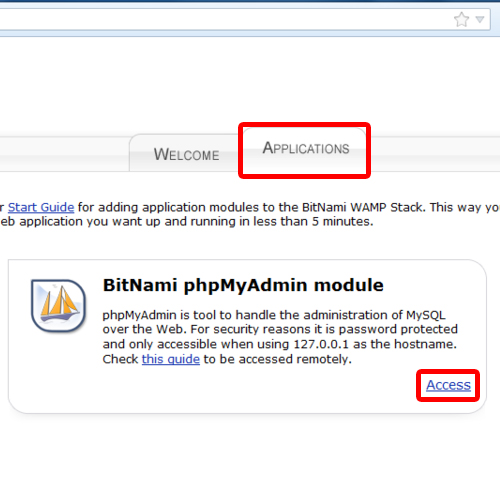Open the 'this guide' remote access link
The image size is (500, 500).
pyautogui.click(x=171, y=359)
